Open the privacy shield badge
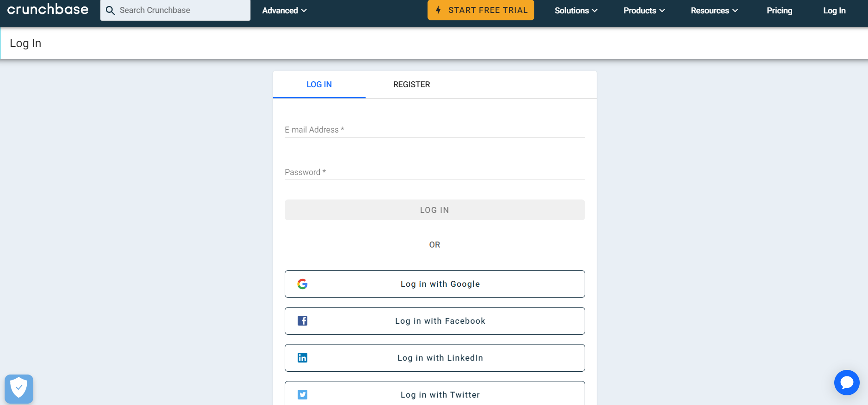This screenshot has height=405, width=868. (x=19, y=388)
